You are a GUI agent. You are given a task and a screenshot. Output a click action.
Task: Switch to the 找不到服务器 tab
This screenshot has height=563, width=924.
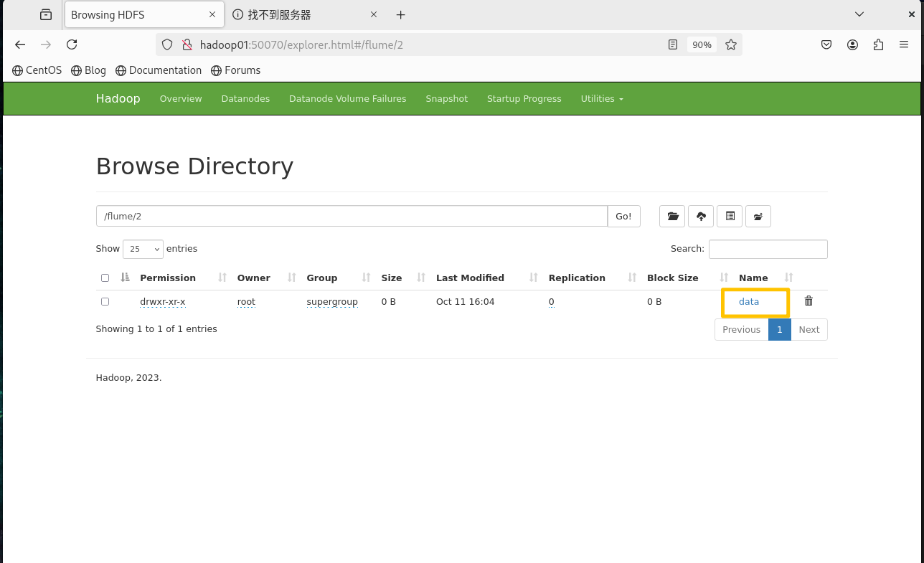click(x=304, y=14)
